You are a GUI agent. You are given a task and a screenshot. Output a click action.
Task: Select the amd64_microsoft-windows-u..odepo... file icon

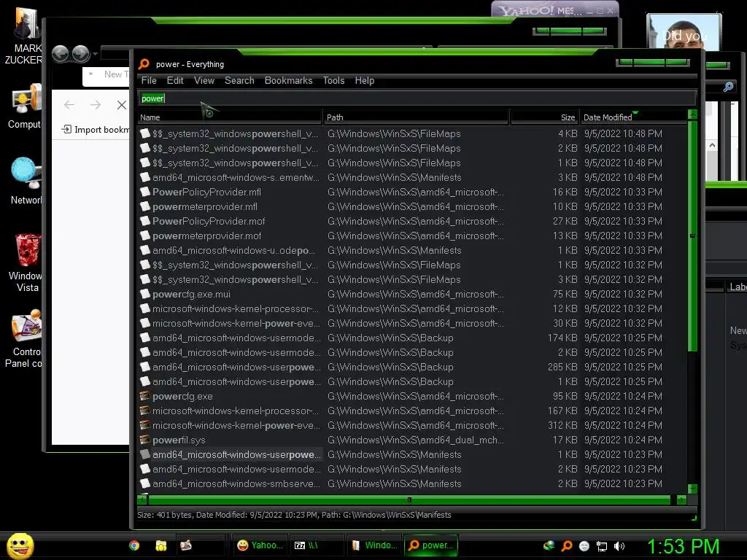[145, 250]
